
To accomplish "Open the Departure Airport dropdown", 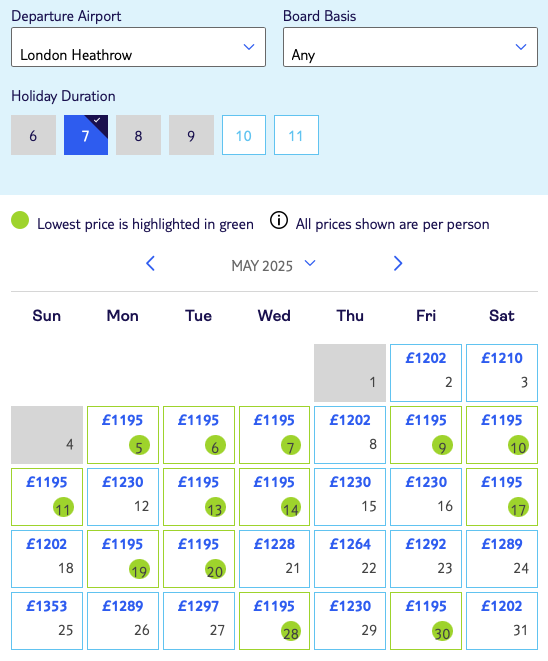I will click(x=138, y=47).
